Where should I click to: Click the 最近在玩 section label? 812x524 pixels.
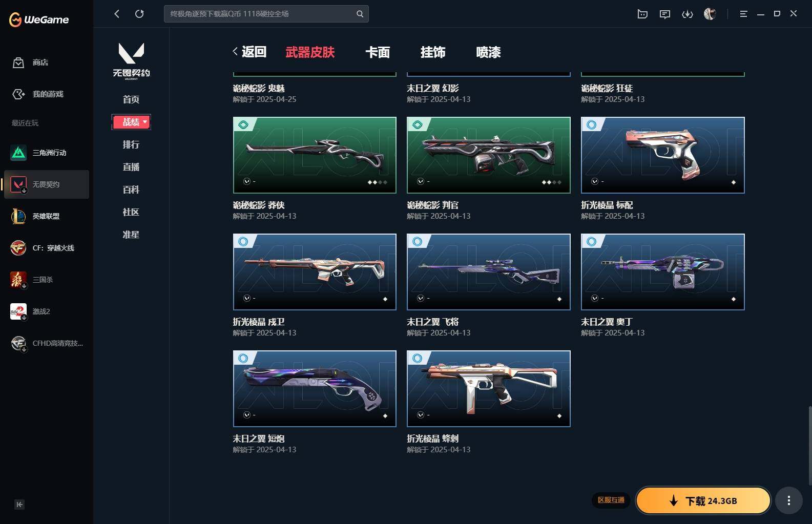(x=25, y=123)
